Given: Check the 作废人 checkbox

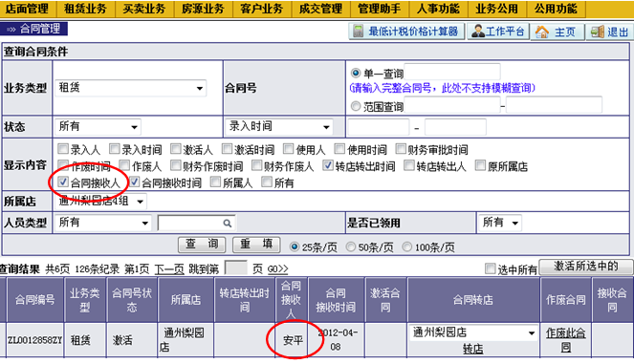Looking at the screenshot, I should [x=124, y=165].
